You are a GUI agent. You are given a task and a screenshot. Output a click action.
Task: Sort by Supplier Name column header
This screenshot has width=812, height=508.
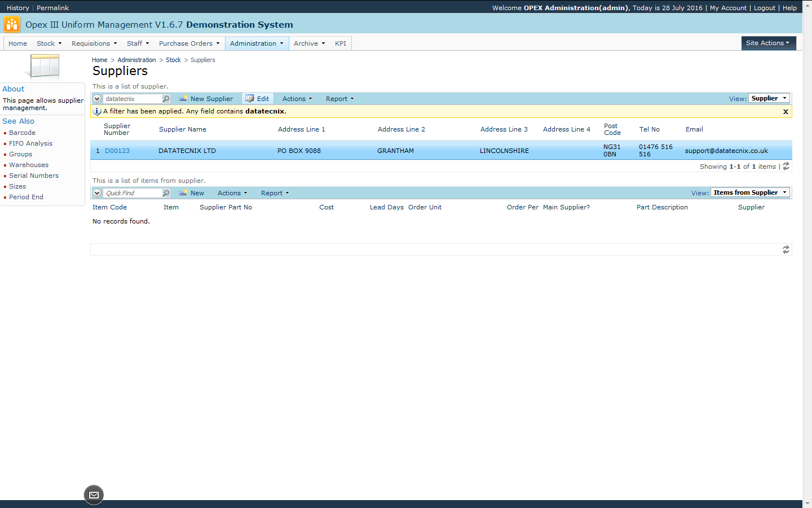click(183, 129)
